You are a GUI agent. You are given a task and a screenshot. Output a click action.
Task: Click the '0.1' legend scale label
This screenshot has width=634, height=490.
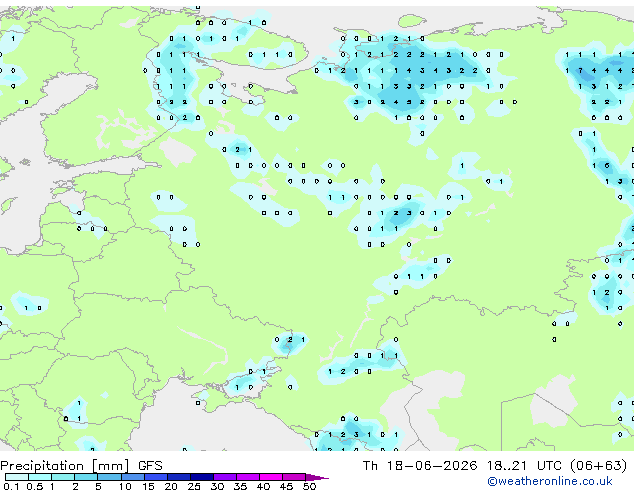11,486
